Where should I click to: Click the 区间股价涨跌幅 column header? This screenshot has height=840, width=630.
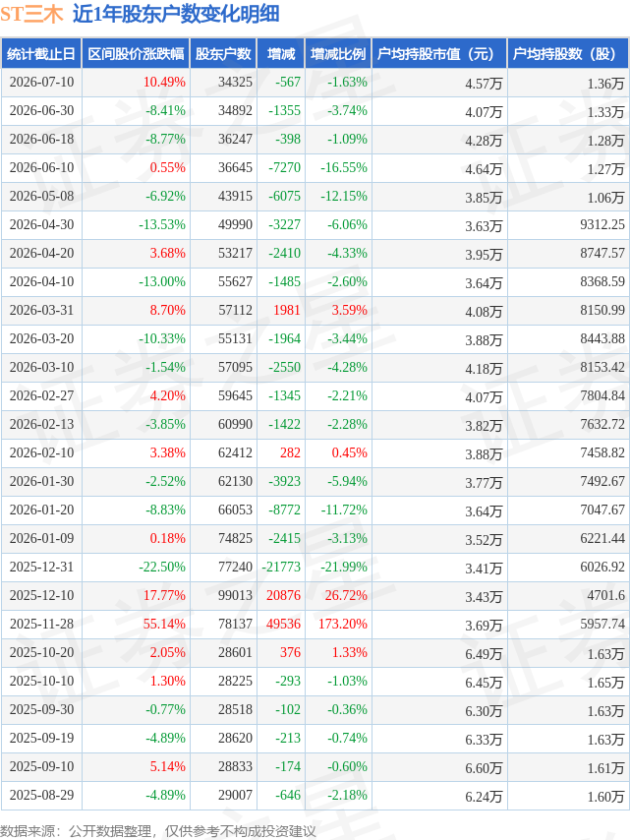tap(136, 53)
